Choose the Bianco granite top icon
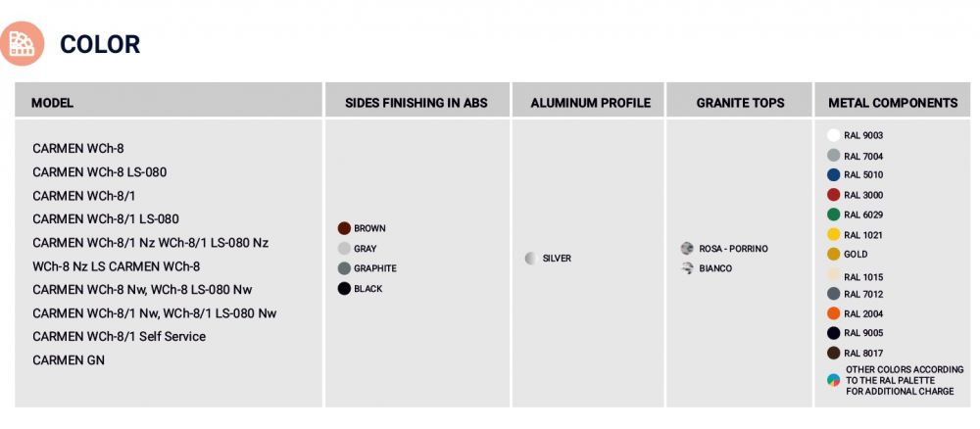Viewport: 980px width, 429px height. [688, 268]
